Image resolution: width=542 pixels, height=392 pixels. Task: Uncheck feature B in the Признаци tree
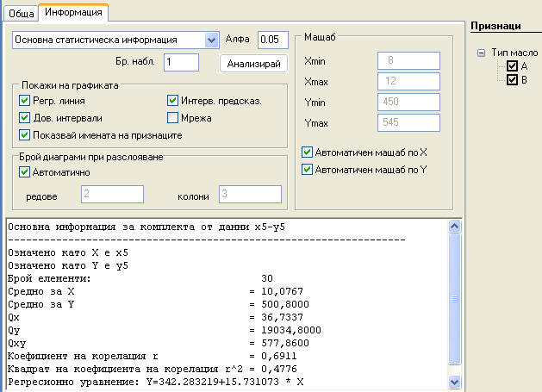tap(512, 80)
